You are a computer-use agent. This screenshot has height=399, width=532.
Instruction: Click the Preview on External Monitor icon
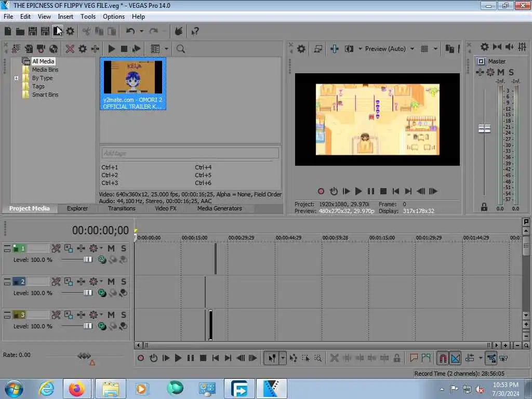(318, 49)
